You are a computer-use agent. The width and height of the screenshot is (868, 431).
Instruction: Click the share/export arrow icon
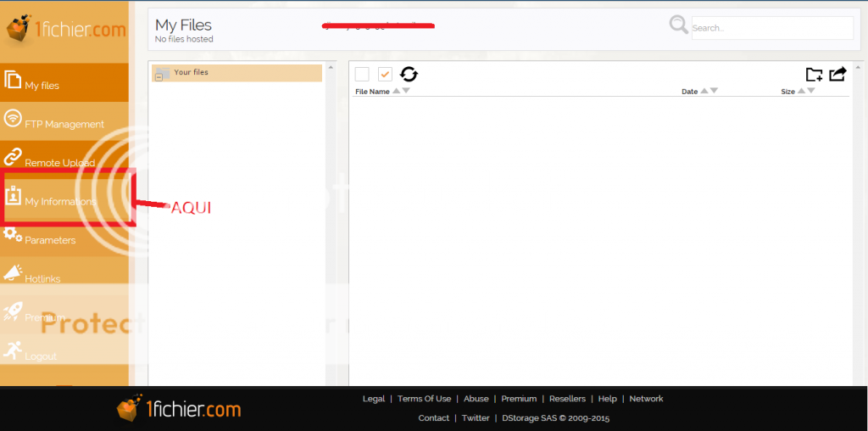pyautogui.click(x=837, y=75)
